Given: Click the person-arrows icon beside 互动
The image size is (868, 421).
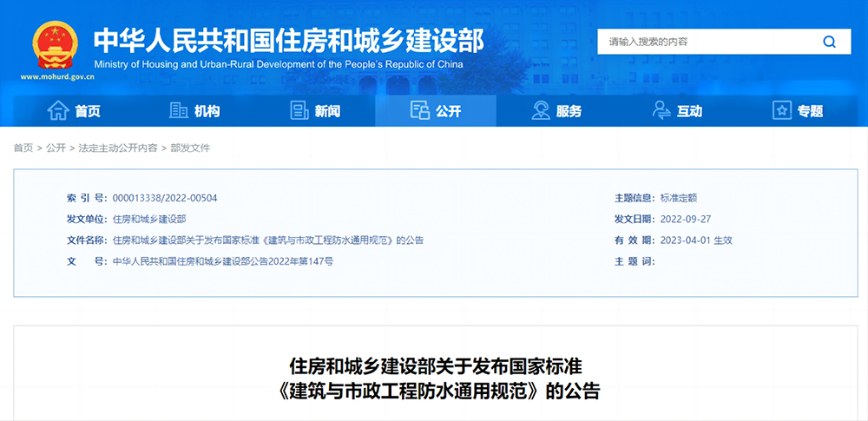Looking at the screenshot, I should pos(661,111).
